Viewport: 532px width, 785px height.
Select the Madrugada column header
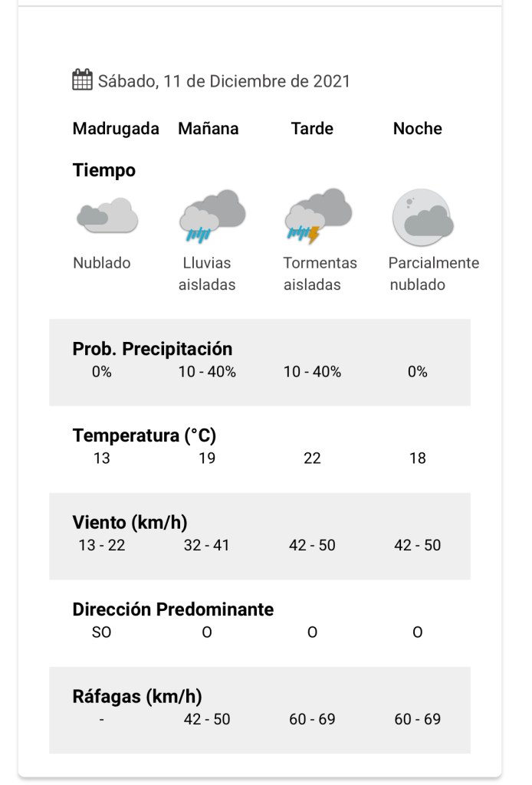(x=116, y=129)
